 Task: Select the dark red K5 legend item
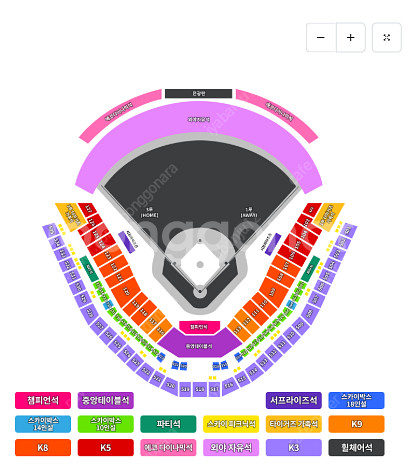pyautogui.click(x=106, y=447)
